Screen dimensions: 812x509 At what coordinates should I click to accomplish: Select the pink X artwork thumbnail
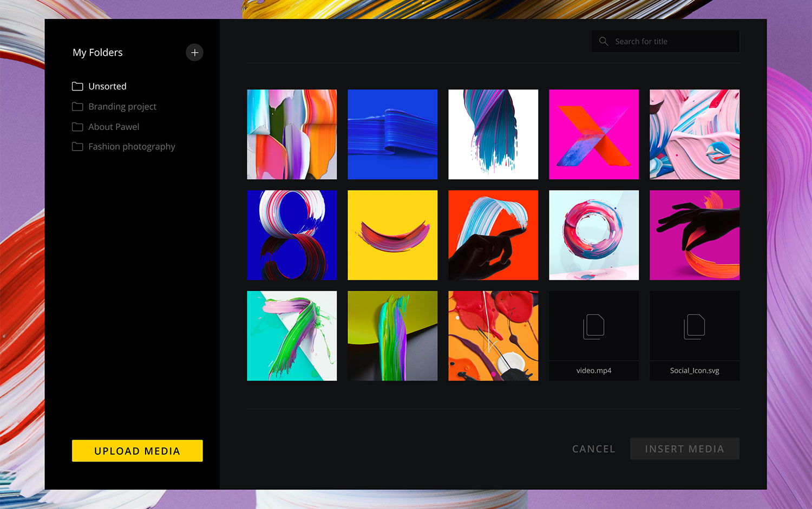point(593,134)
